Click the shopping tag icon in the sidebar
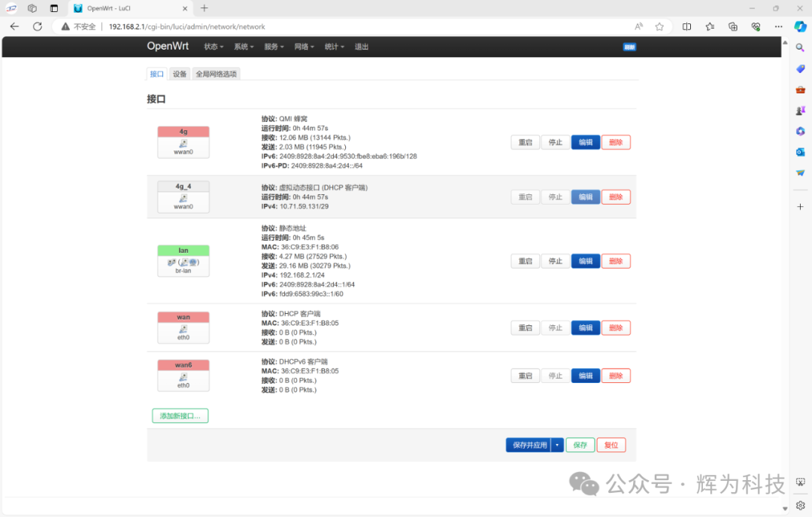Screen dimensions: 812x517 click(x=799, y=68)
